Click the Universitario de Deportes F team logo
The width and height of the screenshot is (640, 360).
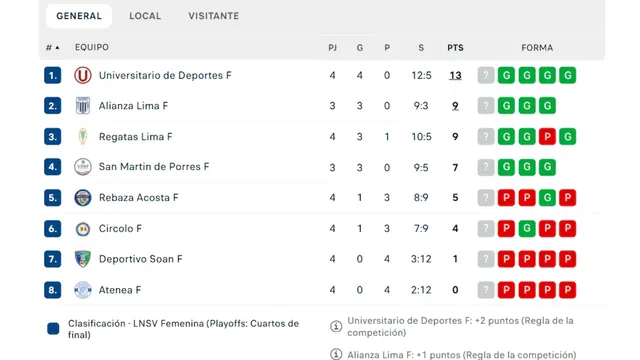[x=82, y=76]
